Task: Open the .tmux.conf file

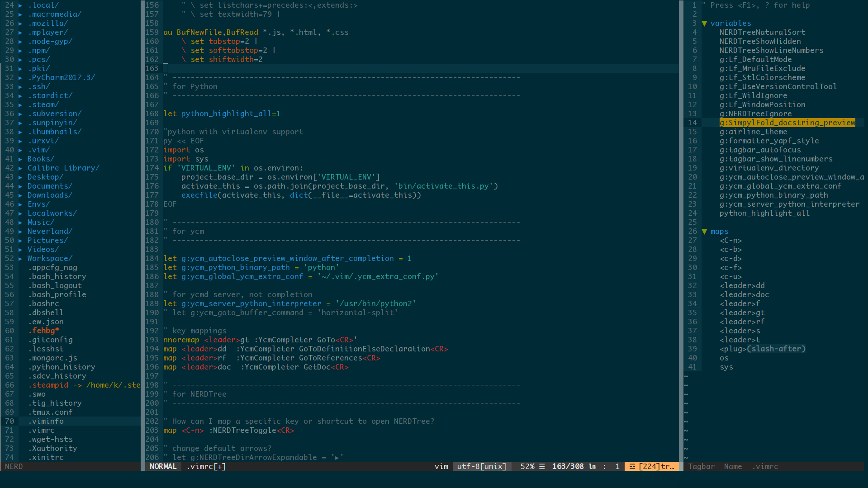Action: [x=50, y=412]
